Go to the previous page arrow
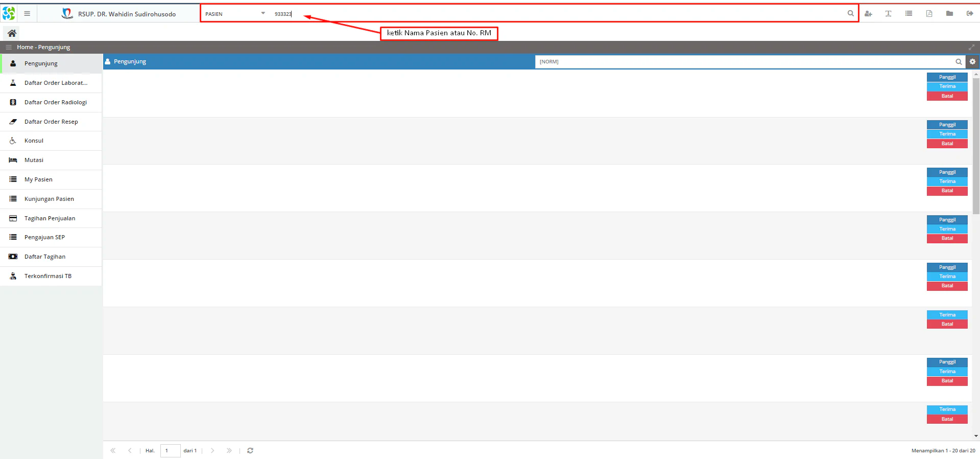 pyautogui.click(x=130, y=451)
